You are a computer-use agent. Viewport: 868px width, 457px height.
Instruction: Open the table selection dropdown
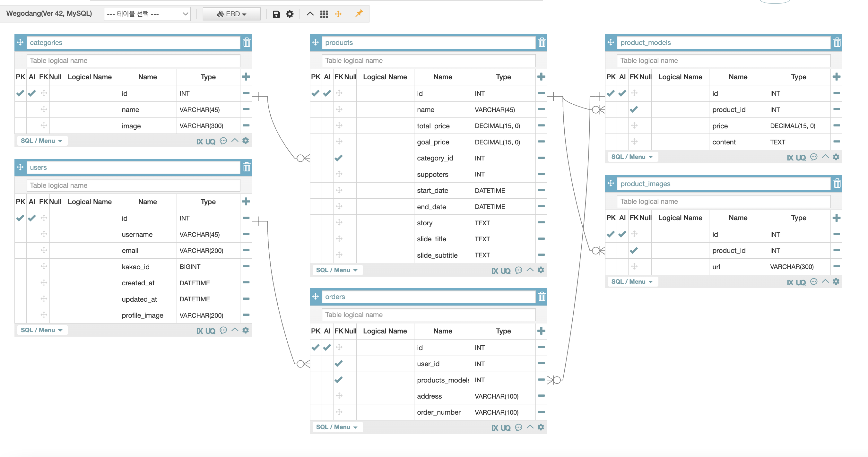(147, 14)
